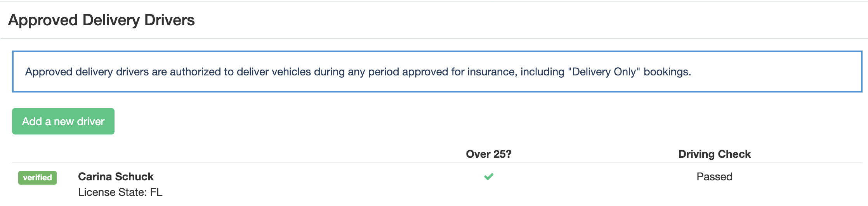The width and height of the screenshot is (868, 206).
Task: Click the quoted "Delivery Only" phrase in the notice
Action: pyautogui.click(x=604, y=72)
